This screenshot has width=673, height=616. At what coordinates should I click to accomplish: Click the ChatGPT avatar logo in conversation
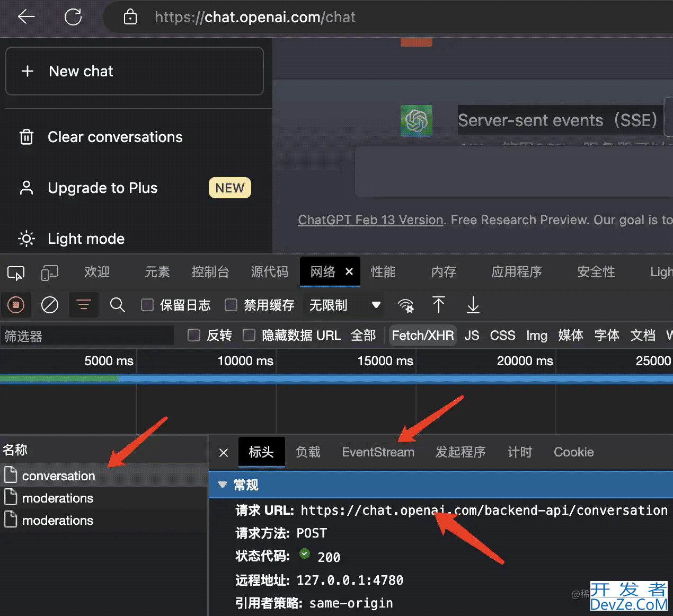pyautogui.click(x=417, y=121)
